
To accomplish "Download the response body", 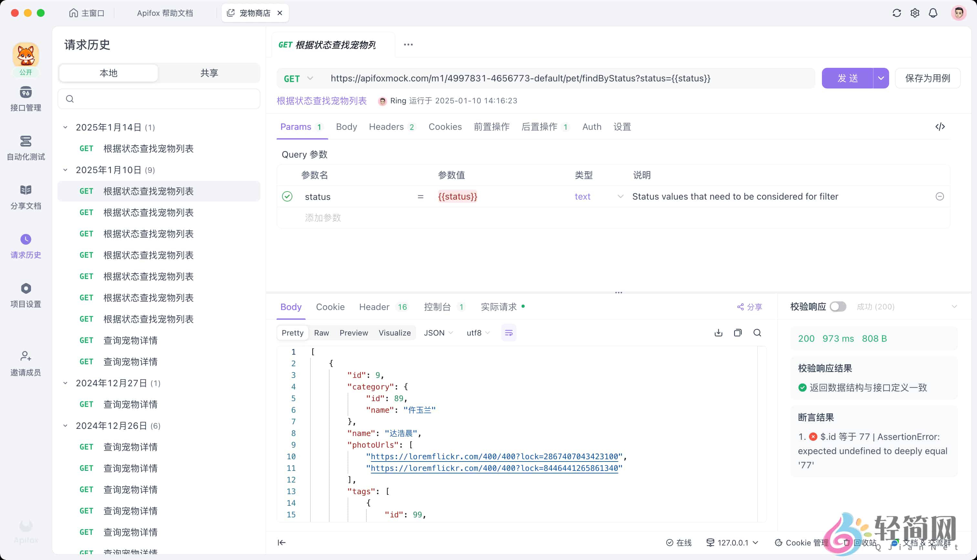I will 718,333.
